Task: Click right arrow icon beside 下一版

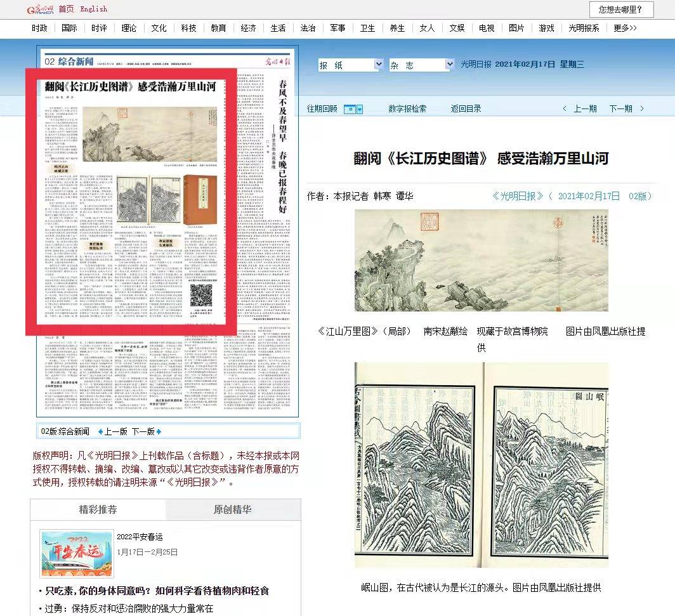Action: [159, 432]
